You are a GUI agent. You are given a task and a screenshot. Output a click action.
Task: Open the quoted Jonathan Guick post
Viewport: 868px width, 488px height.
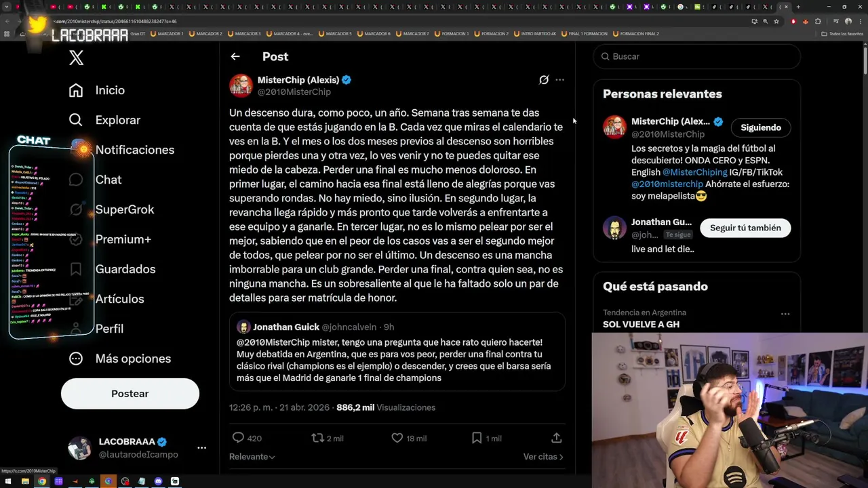point(397,352)
